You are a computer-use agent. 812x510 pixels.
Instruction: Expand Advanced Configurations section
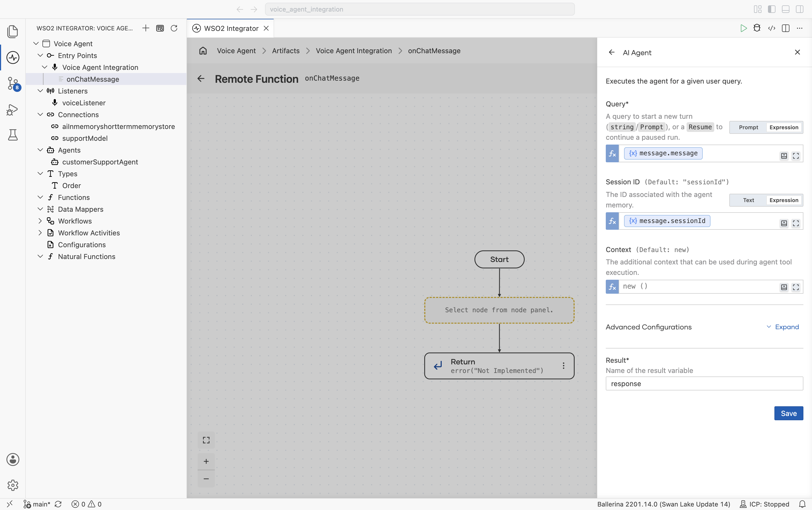click(783, 327)
